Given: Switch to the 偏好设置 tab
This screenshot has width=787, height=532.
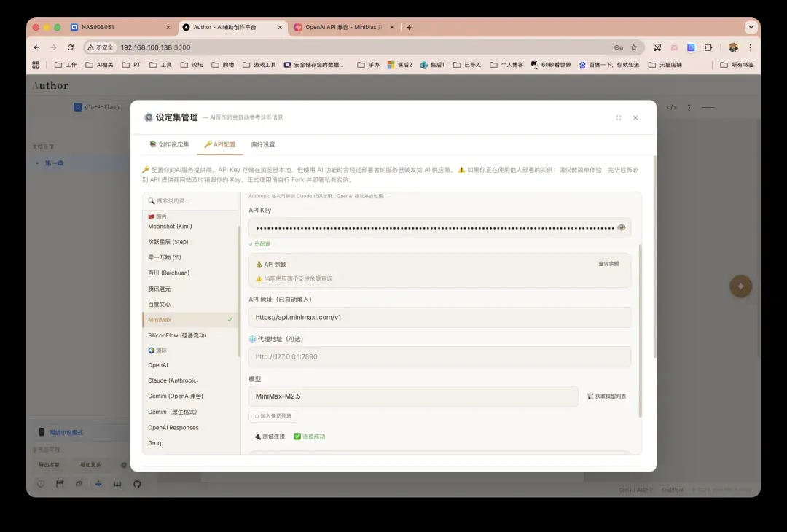Looking at the screenshot, I should click(263, 144).
